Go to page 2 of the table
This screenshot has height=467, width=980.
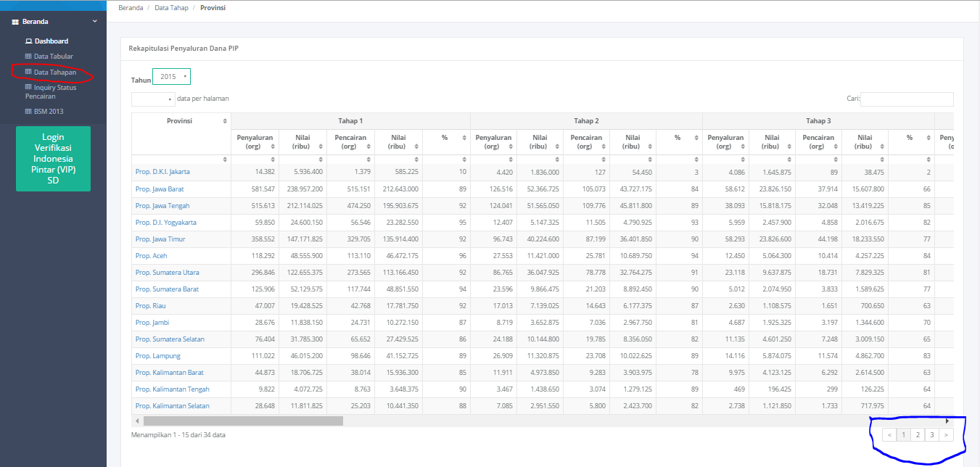pyautogui.click(x=918, y=435)
